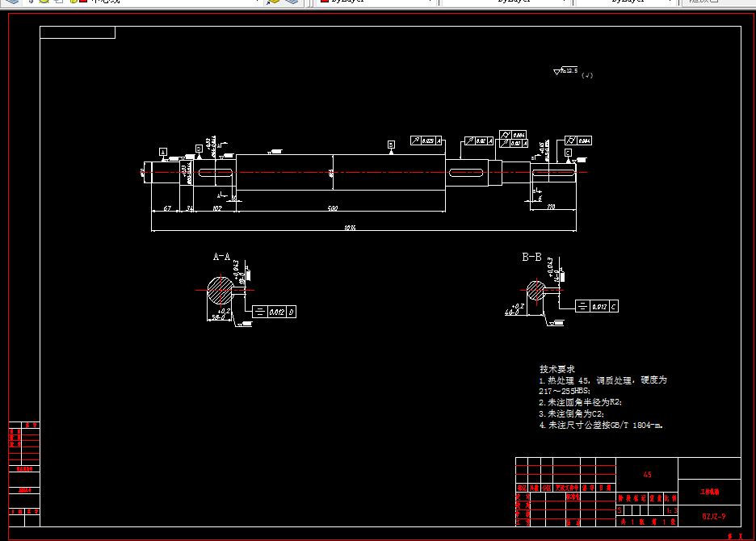756x541 pixels.
Task: Pick the 500 length dimension
Action: click(x=333, y=208)
